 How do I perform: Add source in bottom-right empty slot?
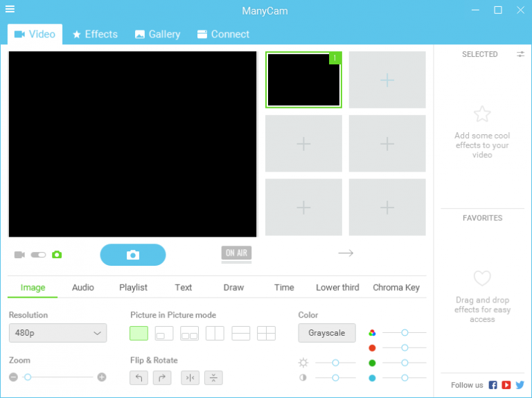coord(387,207)
